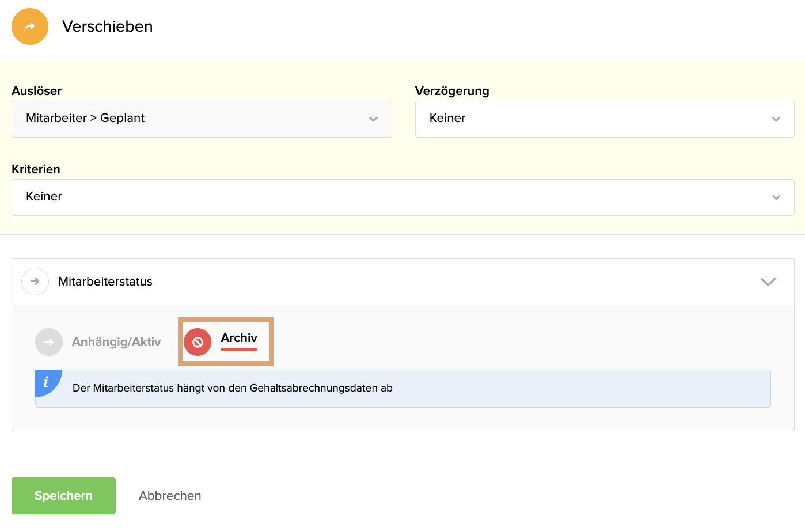Click the Verschieben heading text
The image size is (805, 532).
(108, 26)
